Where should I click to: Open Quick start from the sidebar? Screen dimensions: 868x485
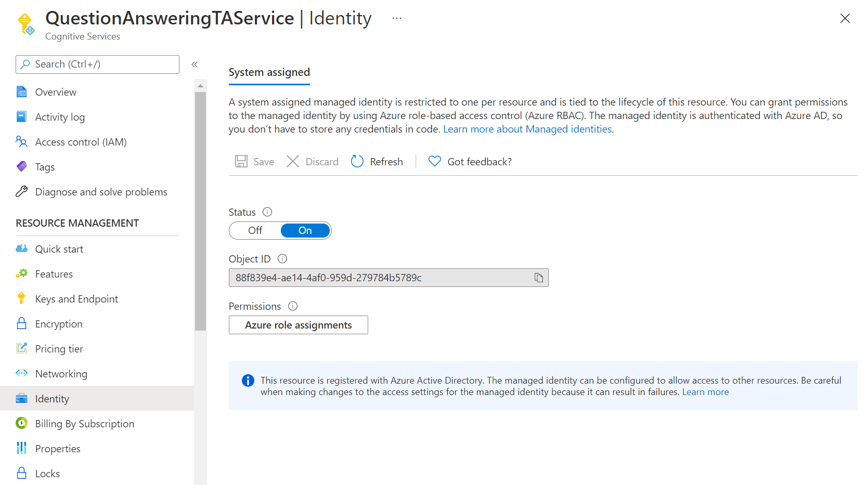coord(58,248)
